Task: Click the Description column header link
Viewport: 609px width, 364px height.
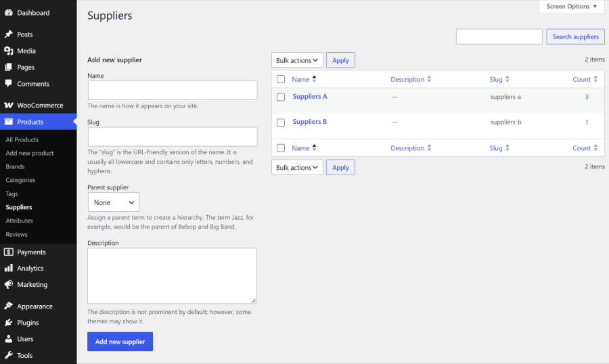Action: click(x=407, y=79)
